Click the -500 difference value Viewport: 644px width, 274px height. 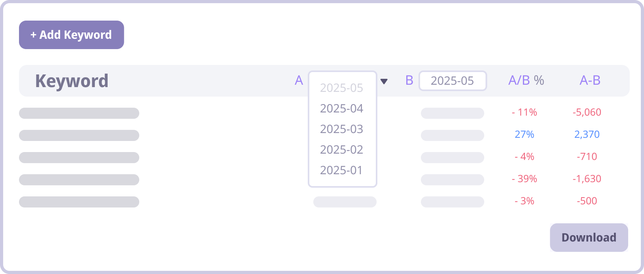point(587,201)
